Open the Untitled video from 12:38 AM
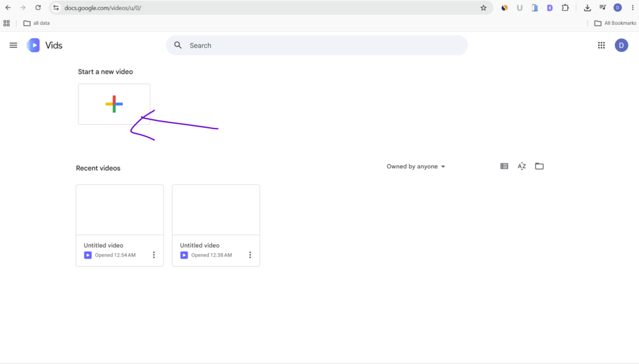 215,226
